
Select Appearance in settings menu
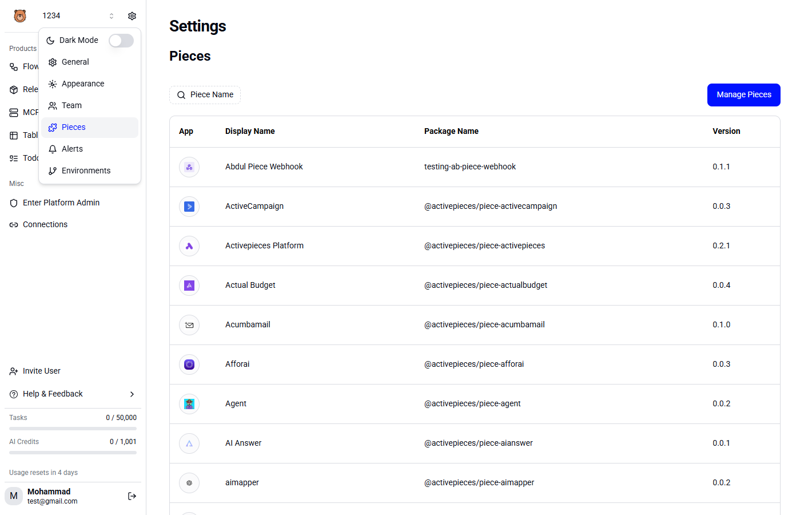[x=83, y=84]
